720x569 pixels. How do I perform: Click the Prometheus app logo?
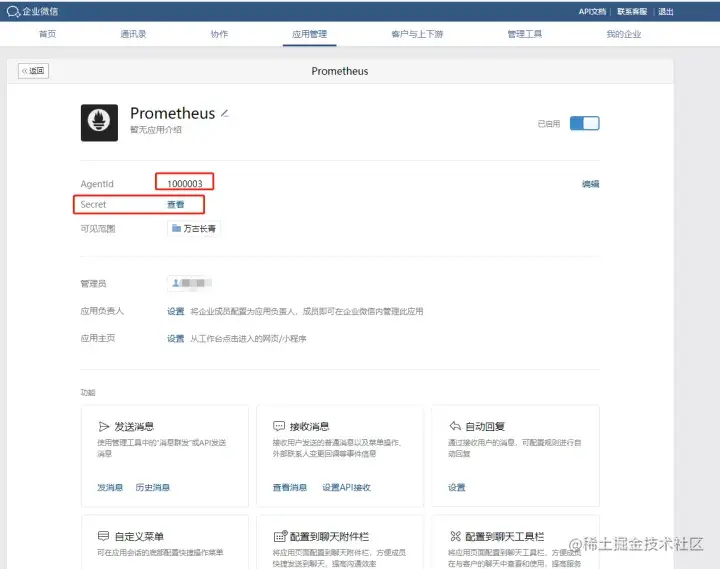99,123
